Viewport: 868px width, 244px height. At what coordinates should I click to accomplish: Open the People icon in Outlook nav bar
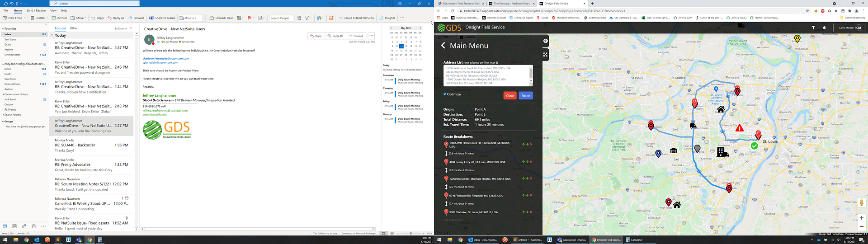coord(24,226)
